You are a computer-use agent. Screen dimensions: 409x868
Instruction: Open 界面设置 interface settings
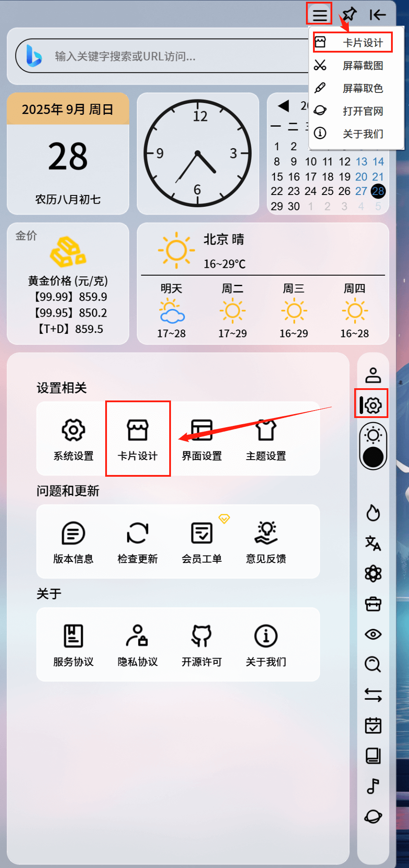202,439
